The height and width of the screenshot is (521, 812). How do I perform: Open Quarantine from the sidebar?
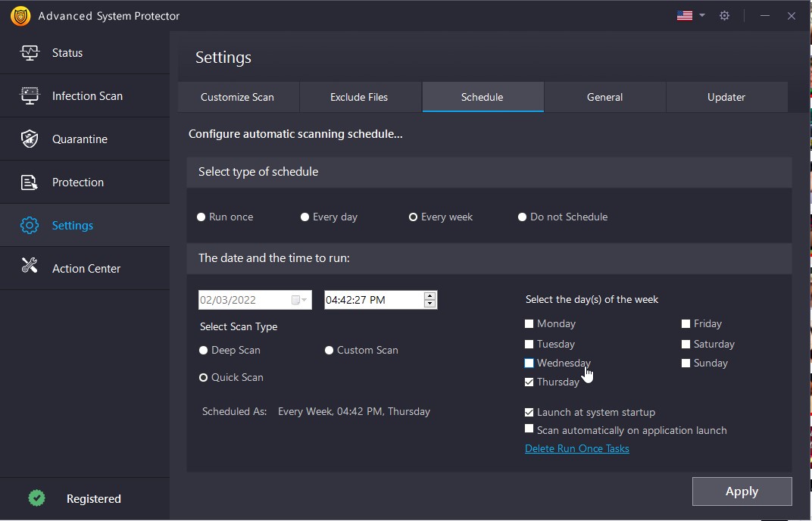[x=30, y=139]
